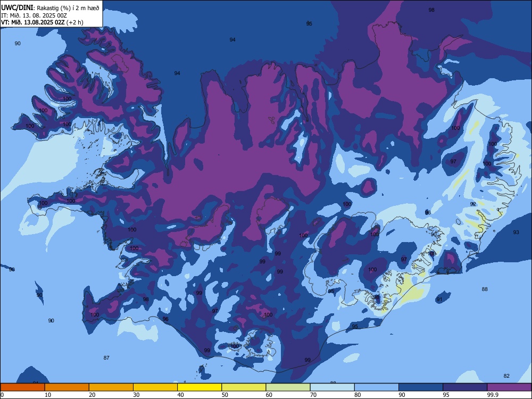Click the 10 tick label on the color scale
Viewport: 532px width, 399px height.
coord(48,395)
